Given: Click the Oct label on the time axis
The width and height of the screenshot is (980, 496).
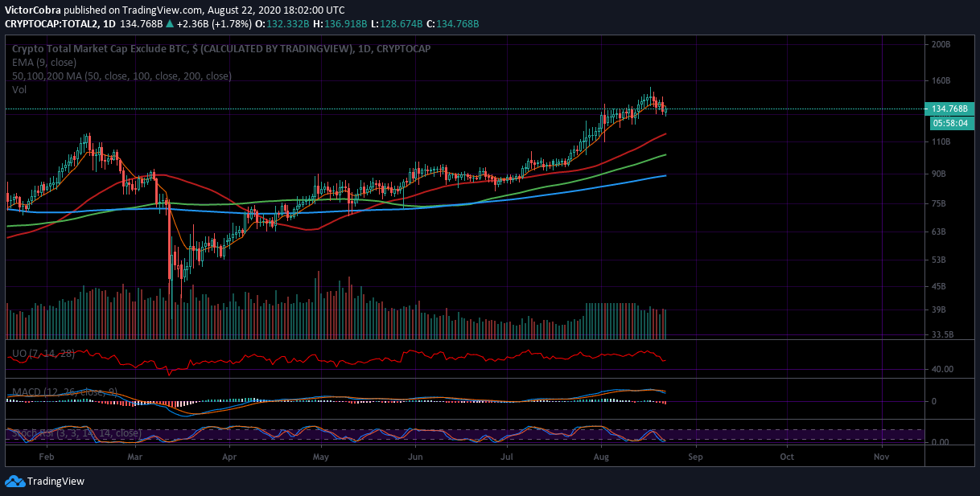Looking at the screenshot, I should point(787,456).
